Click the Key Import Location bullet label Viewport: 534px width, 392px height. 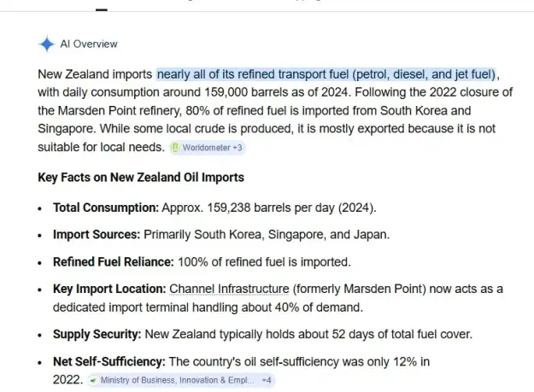click(109, 289)
